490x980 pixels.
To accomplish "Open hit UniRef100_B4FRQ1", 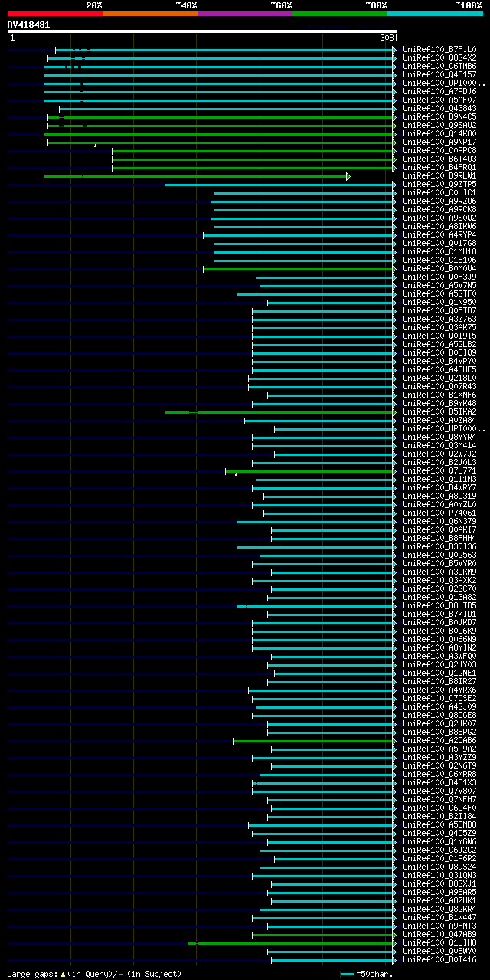I will tap(439, 168).
